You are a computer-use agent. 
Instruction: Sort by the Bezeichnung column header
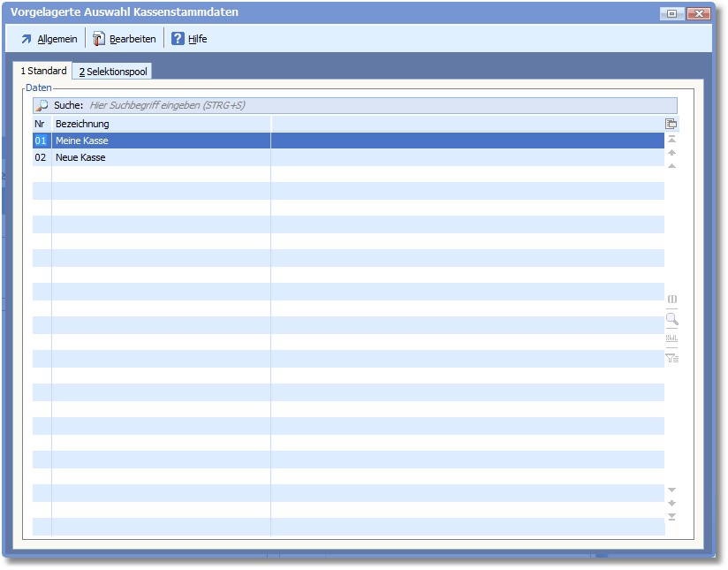[159, 124]
